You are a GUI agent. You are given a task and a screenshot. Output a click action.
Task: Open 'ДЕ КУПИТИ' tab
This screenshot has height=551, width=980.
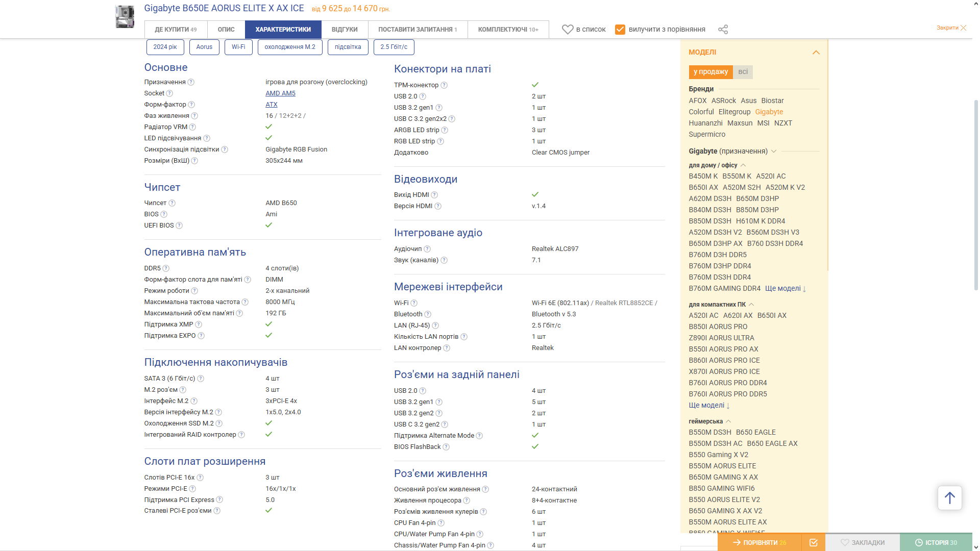176,30
